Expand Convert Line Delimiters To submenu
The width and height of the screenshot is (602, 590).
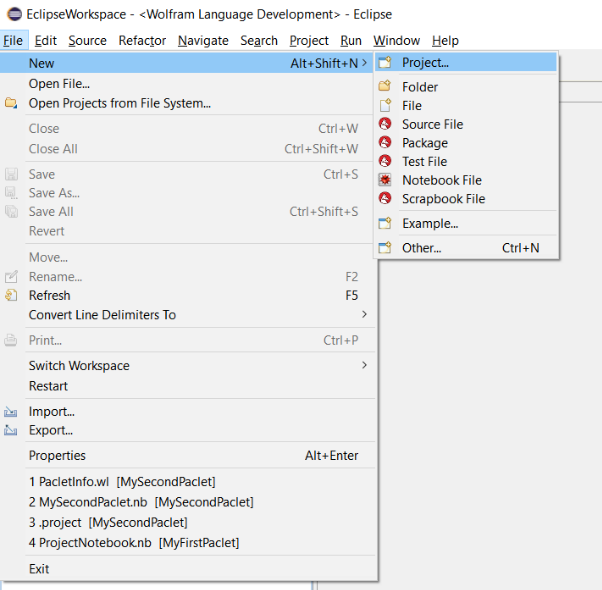click(x=364, y=315)
